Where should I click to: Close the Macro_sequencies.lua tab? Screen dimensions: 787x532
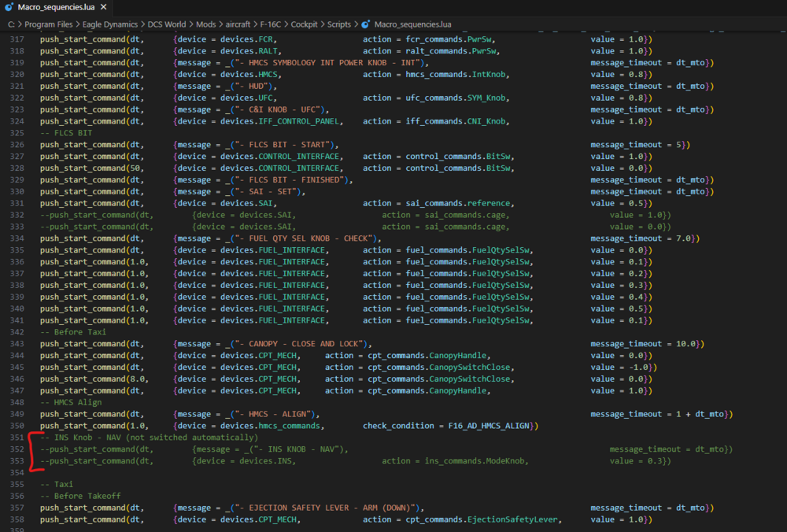(103, 8)
